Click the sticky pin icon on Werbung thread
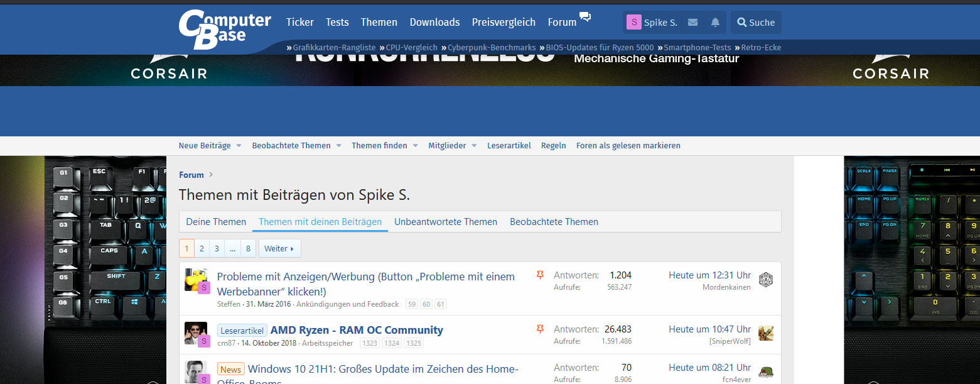The height and width of the screenshot is (384, 980). [540, 275]
